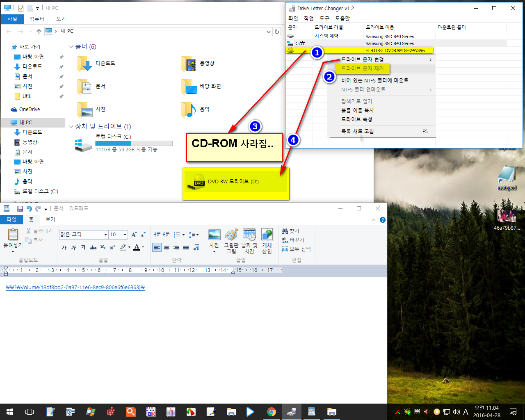
Task: Click the shrink font size icon
Action: pos(143,235)
